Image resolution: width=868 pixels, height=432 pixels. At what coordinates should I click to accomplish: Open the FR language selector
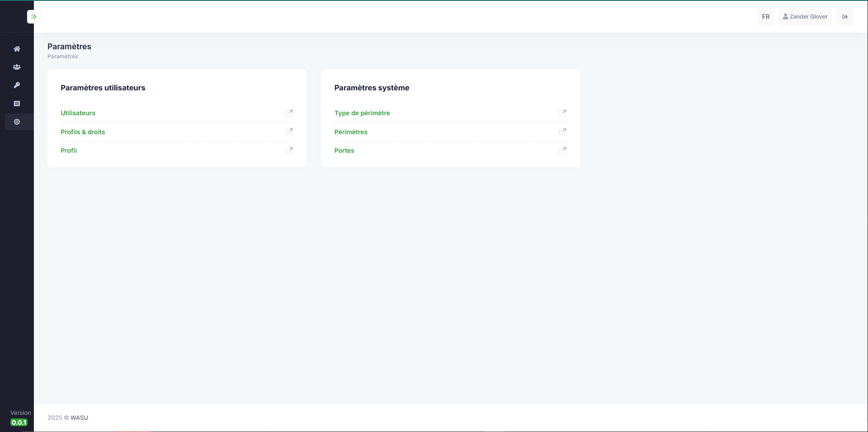click(x=765, y=17)
